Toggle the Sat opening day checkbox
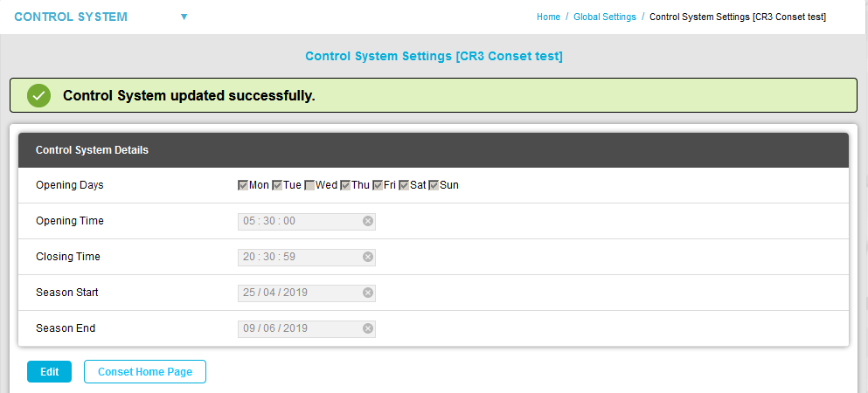 (404, 185)
